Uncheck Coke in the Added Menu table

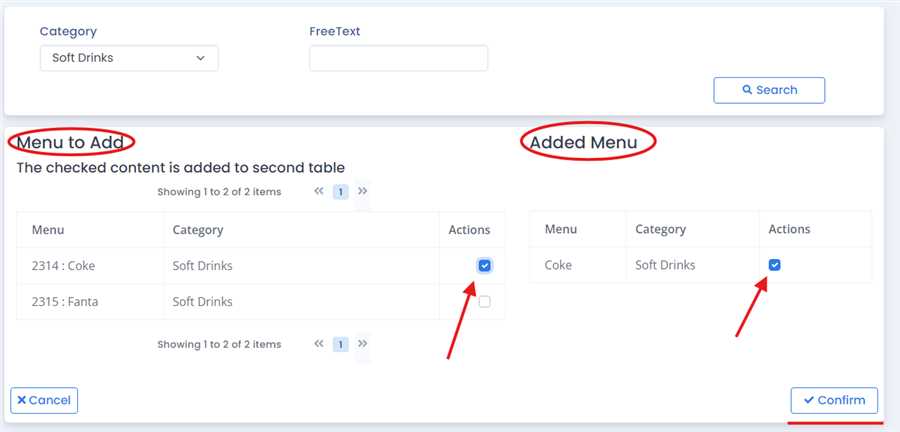click(774, 265)
